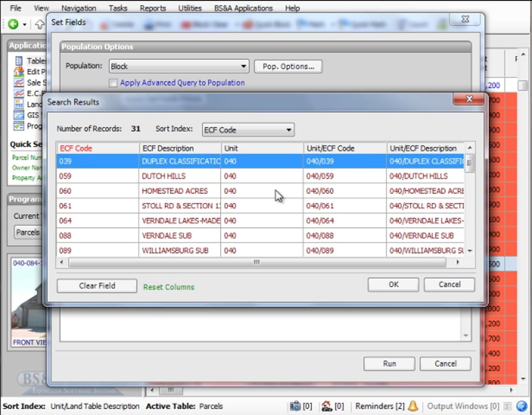Click the Property Address quick search link
Screen dimensions: 532x415
[x=27, y=178]
